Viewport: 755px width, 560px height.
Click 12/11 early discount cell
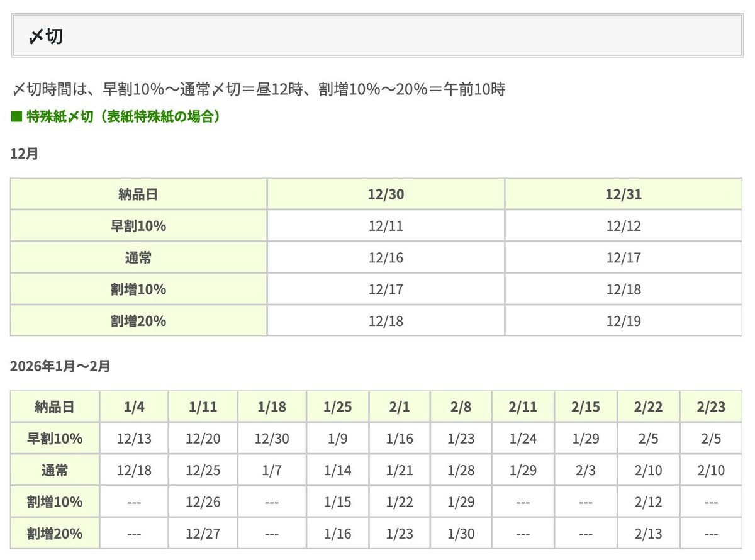click(386, 226)
